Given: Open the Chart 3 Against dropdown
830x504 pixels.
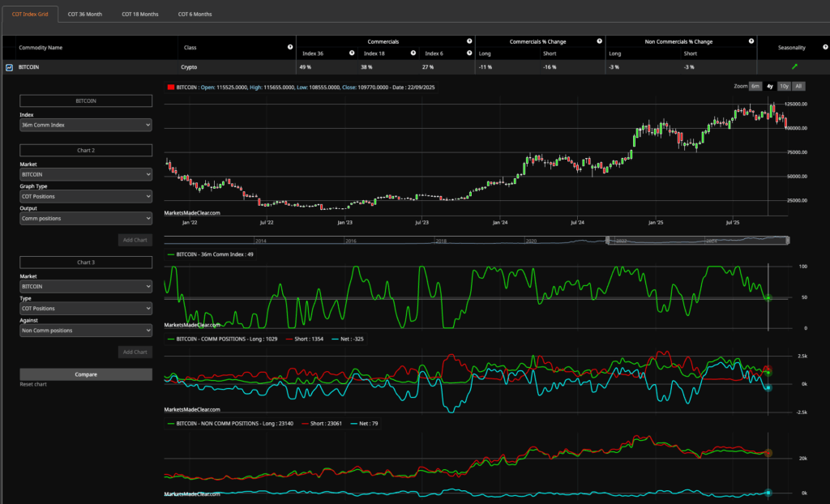Looking at the screenshot, I should (86, 330).
